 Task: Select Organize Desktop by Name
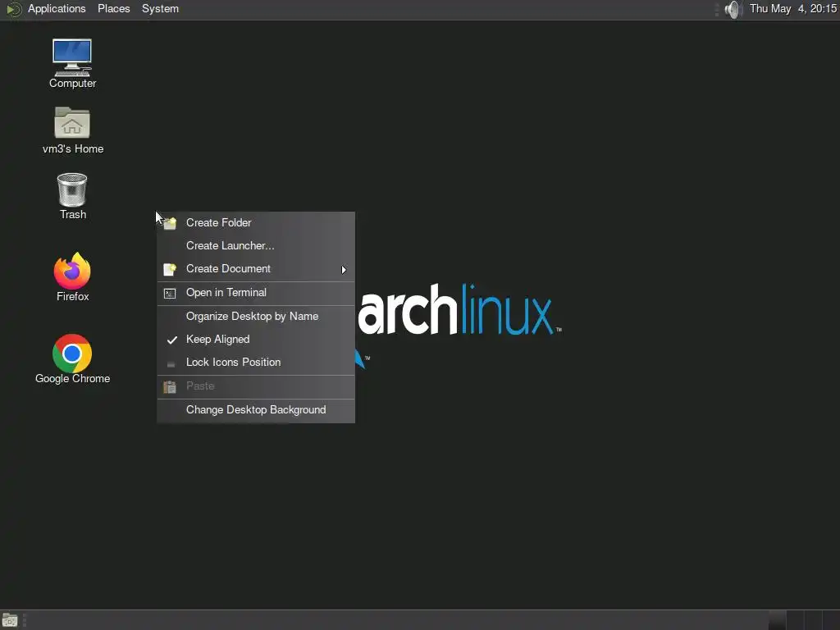click(256, 317)
